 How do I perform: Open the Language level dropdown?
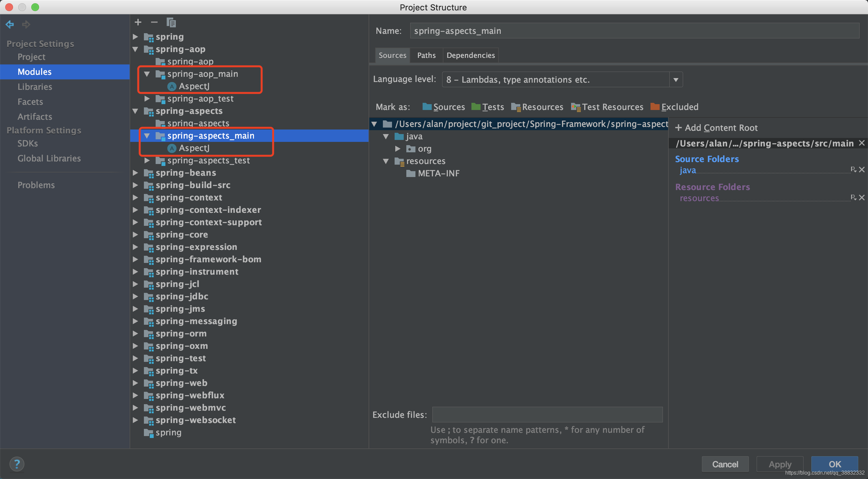tap(676, 79)
